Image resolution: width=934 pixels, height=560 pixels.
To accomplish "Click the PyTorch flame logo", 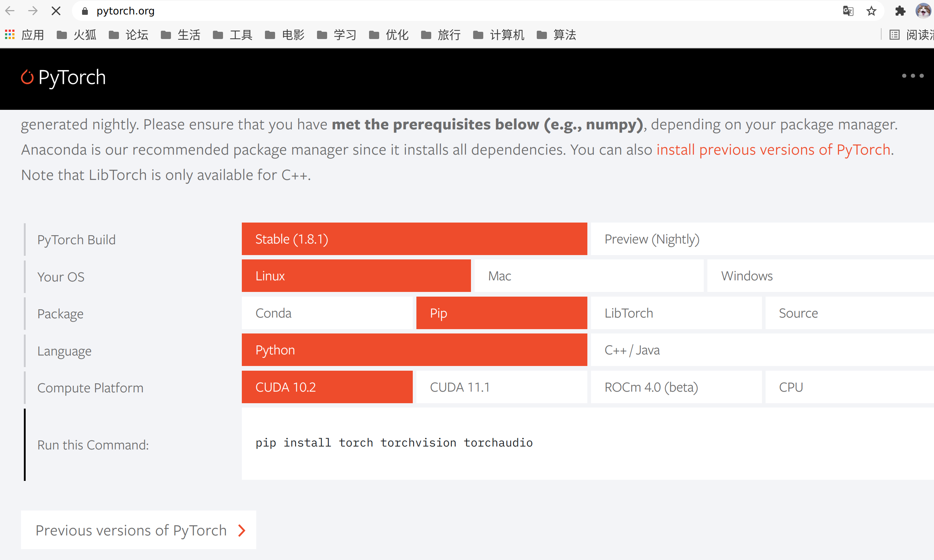I will point(27,77).
